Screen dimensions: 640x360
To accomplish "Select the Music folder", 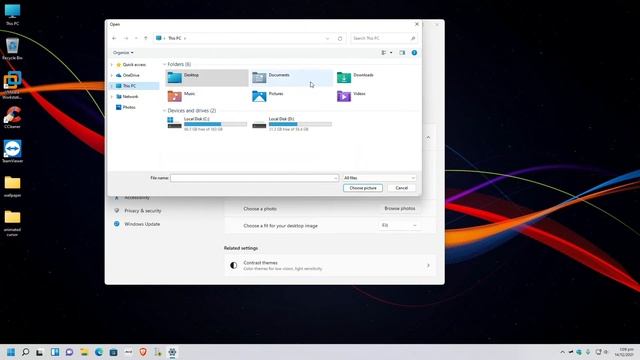I will pos(182,96).
